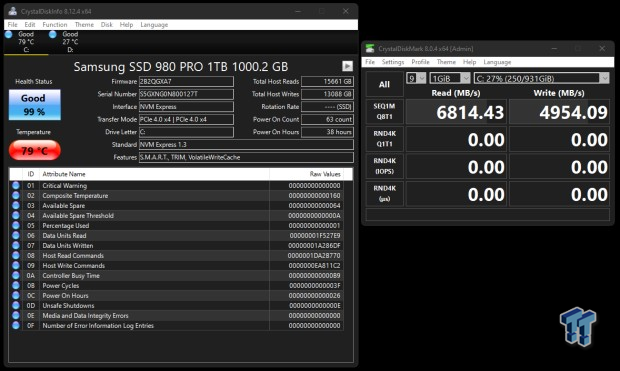Open Disk menu in CrystalDiskInfo

click(106, 25)
